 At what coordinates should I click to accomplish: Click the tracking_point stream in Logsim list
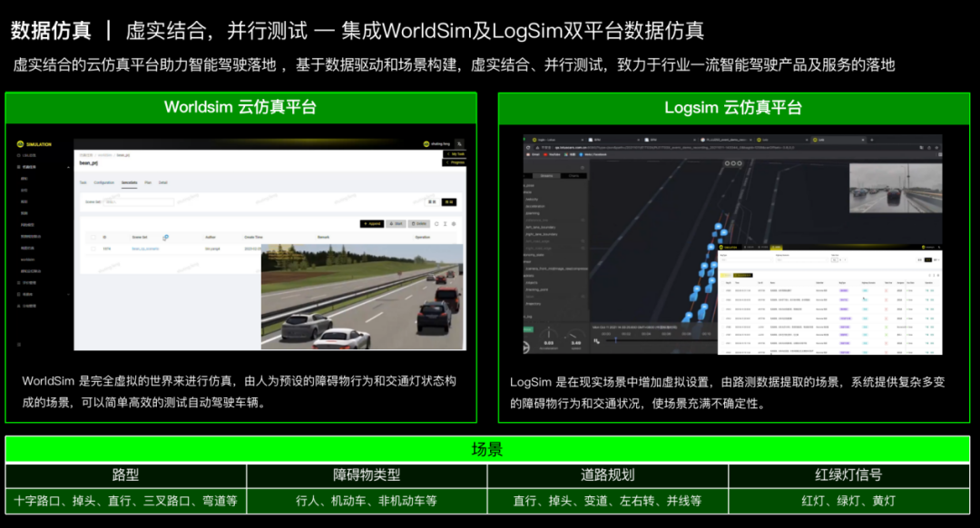(537, 289)
